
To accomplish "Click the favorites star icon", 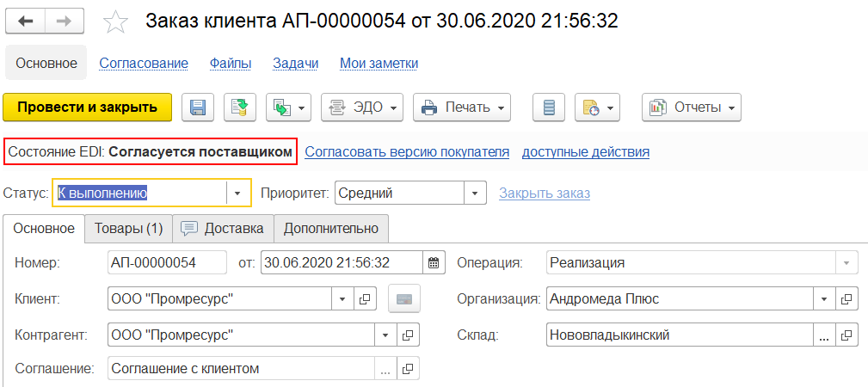I will pyautogui.click(x=115, y=21).
